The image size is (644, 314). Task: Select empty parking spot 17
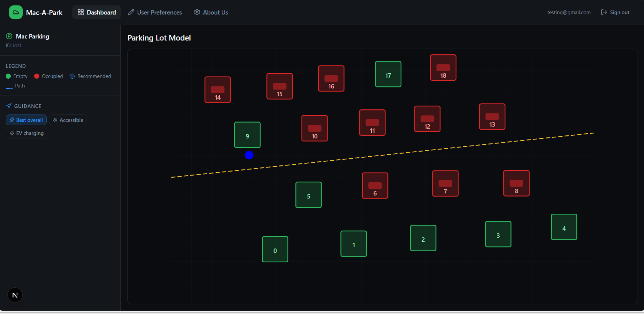coord(388,74)
